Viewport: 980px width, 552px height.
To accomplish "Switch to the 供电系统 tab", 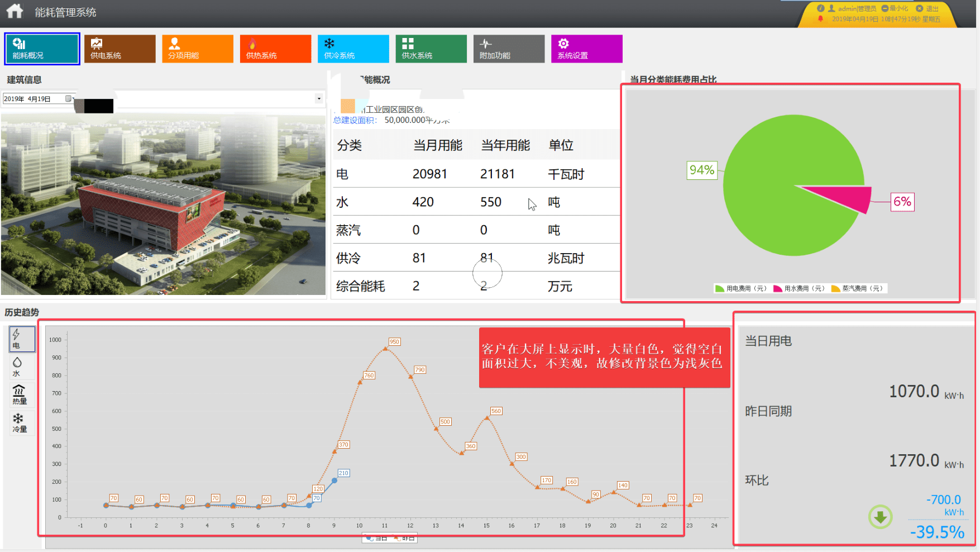I will click(119, 49).
